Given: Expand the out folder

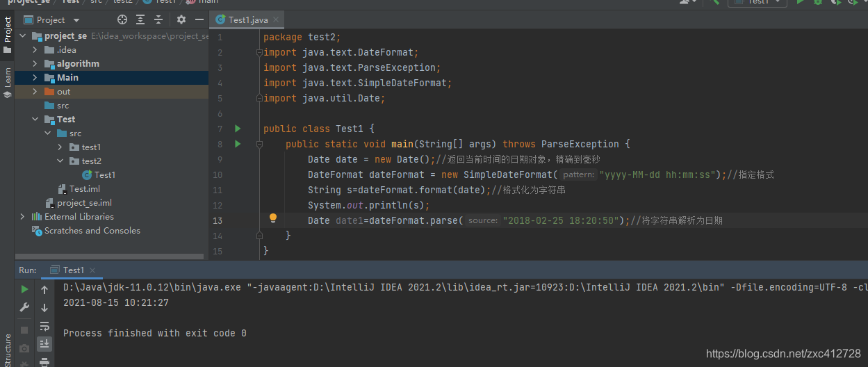Looking at the screenshot, I should tap(35, 92).
